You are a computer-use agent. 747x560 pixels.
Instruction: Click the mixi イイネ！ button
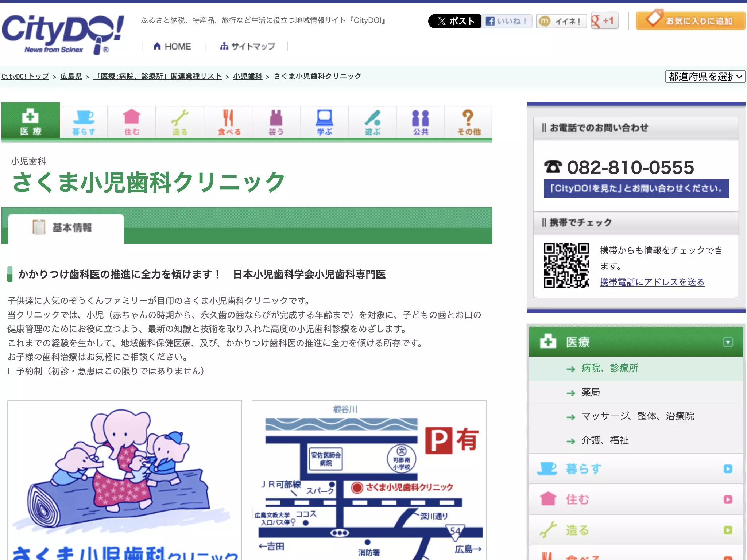click(561, 21)
